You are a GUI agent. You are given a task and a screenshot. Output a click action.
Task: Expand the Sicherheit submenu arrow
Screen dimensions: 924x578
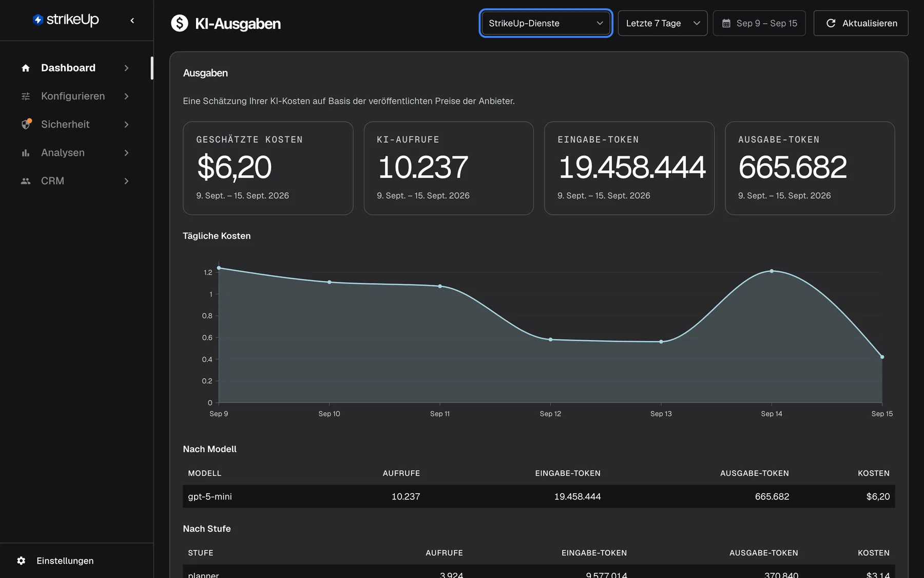126,124
